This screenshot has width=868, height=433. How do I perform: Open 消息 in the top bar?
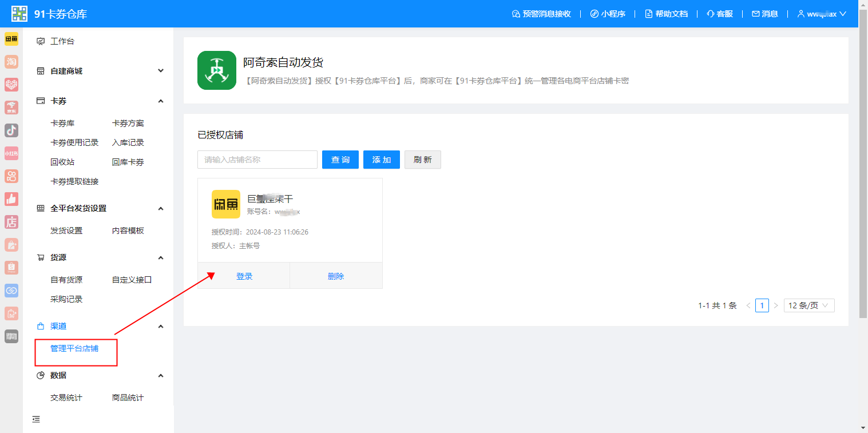(x=765, y=14)
